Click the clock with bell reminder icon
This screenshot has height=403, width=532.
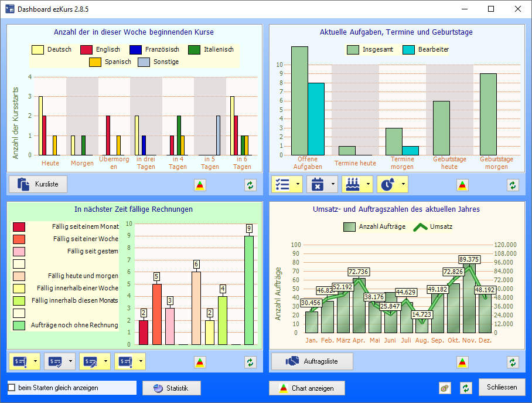pyautogui.click(x=388, y=185)
